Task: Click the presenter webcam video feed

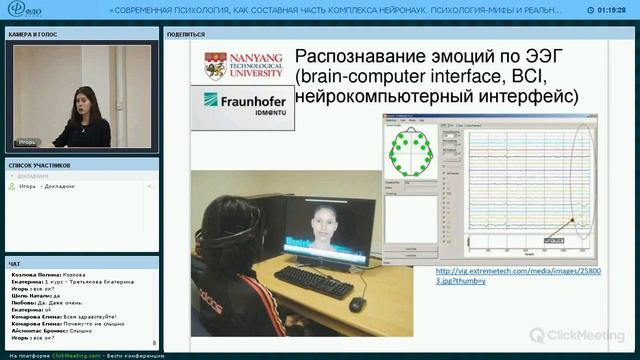Action: [x=82, y=96]
